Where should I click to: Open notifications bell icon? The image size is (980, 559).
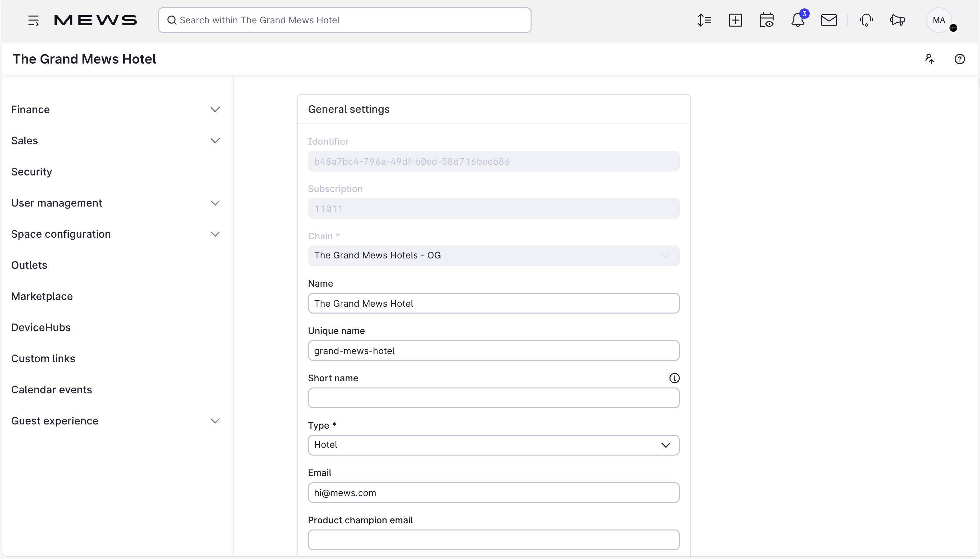pyautogui.click(x=798, y=20)
